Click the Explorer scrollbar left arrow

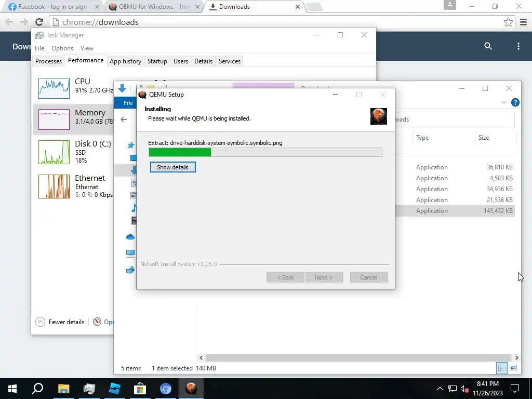[x=201, y=357]
